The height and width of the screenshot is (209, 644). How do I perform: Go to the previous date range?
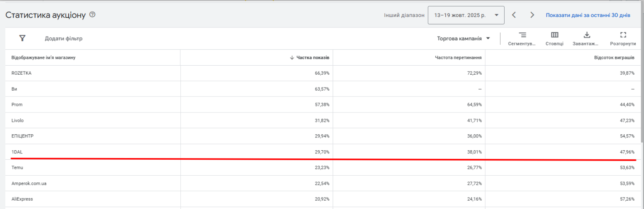514,15
